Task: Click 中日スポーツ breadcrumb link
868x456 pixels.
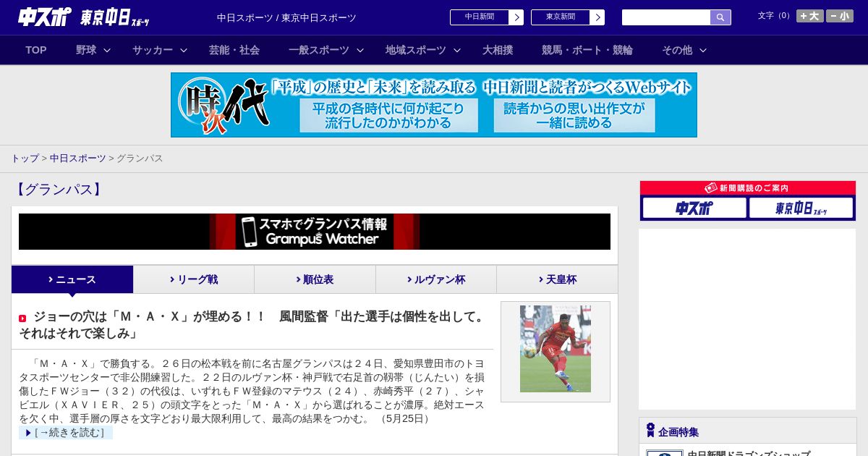Action: click(x=78, y=158)
